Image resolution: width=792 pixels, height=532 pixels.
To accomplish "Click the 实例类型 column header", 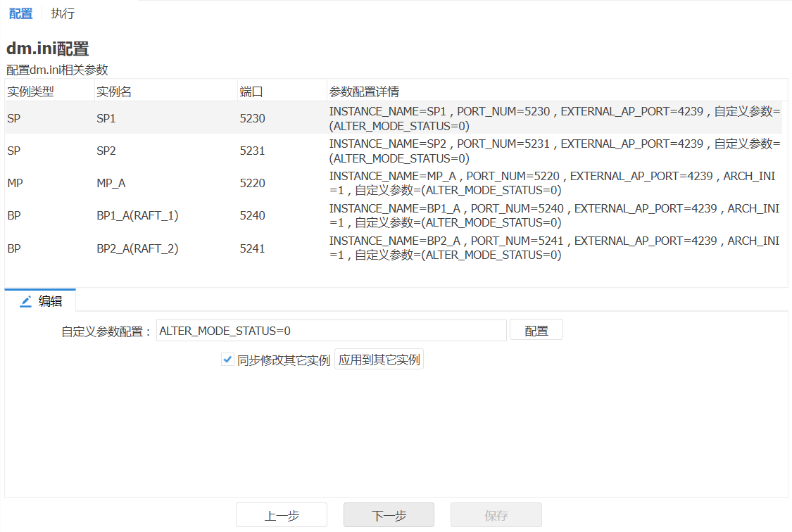I will (x=31, y=91).
